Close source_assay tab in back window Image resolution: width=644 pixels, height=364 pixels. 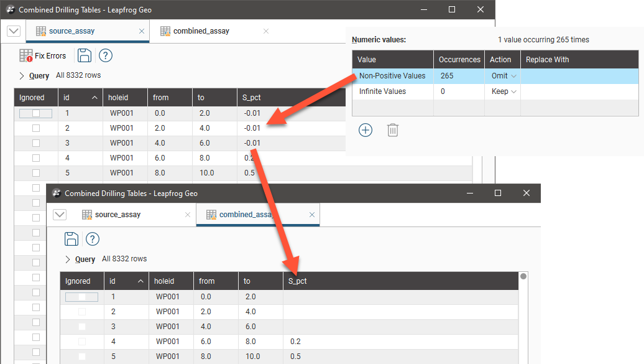[142, 31]
